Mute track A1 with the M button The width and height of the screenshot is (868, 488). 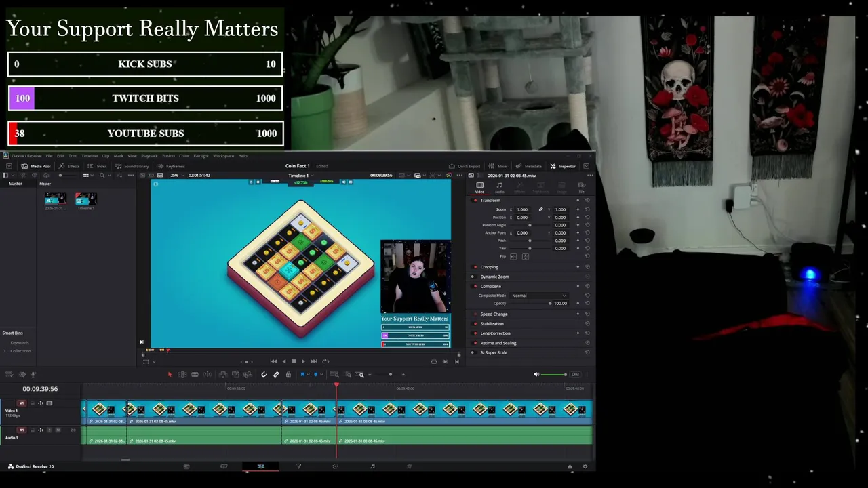click(x=58, y=430)
